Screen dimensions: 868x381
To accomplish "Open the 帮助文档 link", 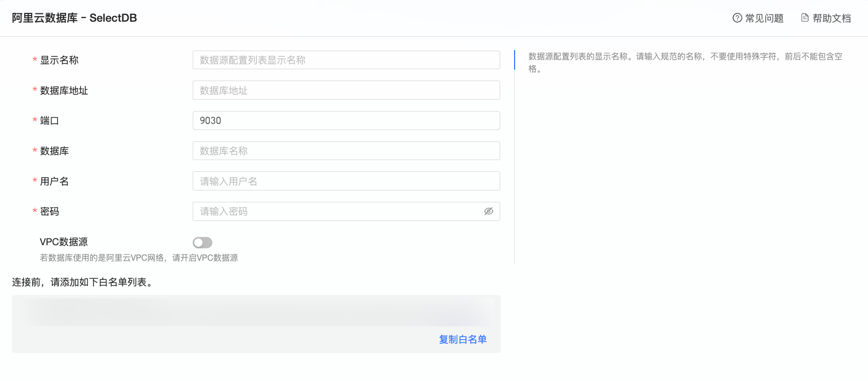I will click(831, 18).
